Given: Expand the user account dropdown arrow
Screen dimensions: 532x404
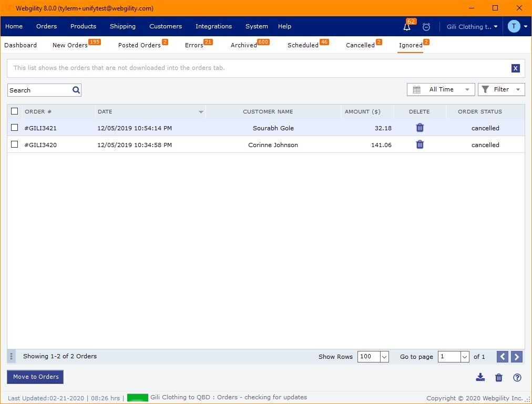Looking at the screenshot, I should pyautogui.click(x=526, y=26).
